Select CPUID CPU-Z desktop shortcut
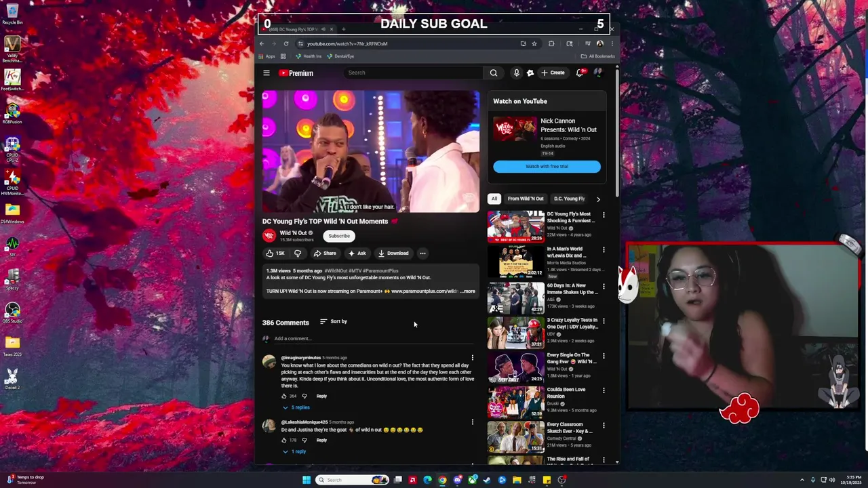Screen dimensions: 868x488 coord(12,149)
